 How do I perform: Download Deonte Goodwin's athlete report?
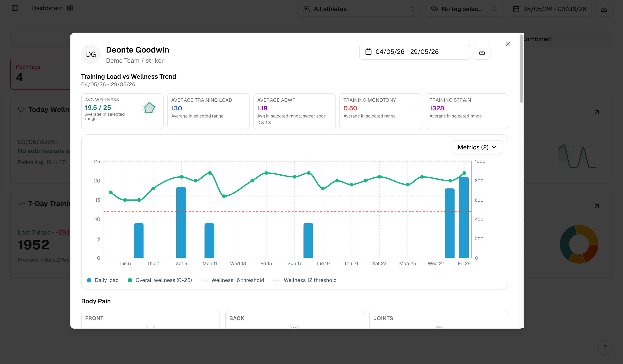(x=482, y=52)
